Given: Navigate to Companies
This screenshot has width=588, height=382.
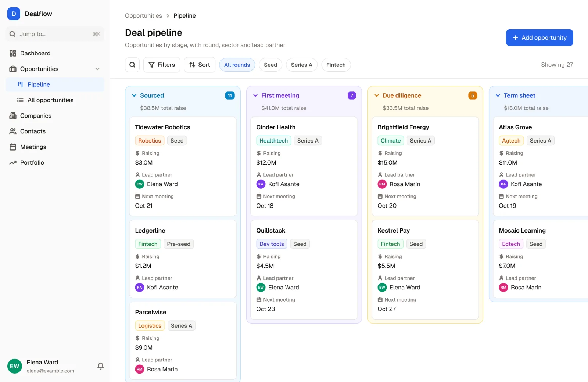Looking at the screenshot, I should [55, 116].
